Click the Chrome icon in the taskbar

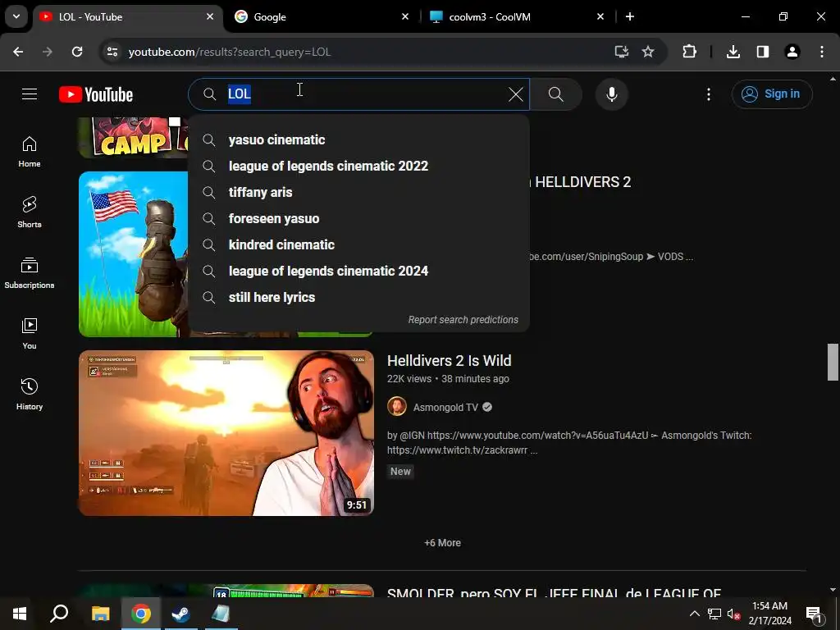tap(141, 614)
